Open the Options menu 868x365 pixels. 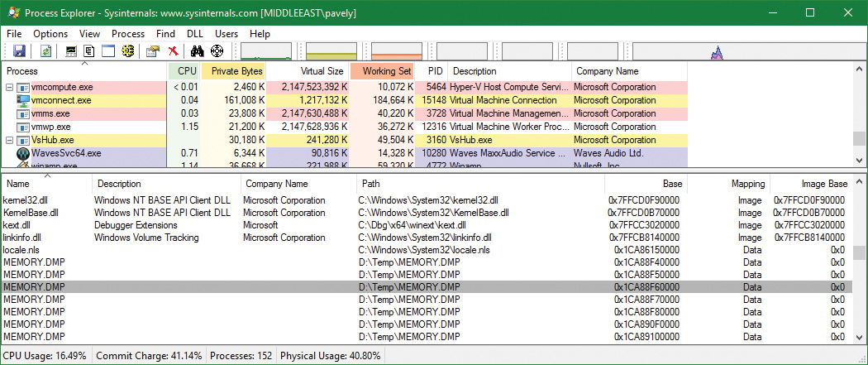coord(50,34)
